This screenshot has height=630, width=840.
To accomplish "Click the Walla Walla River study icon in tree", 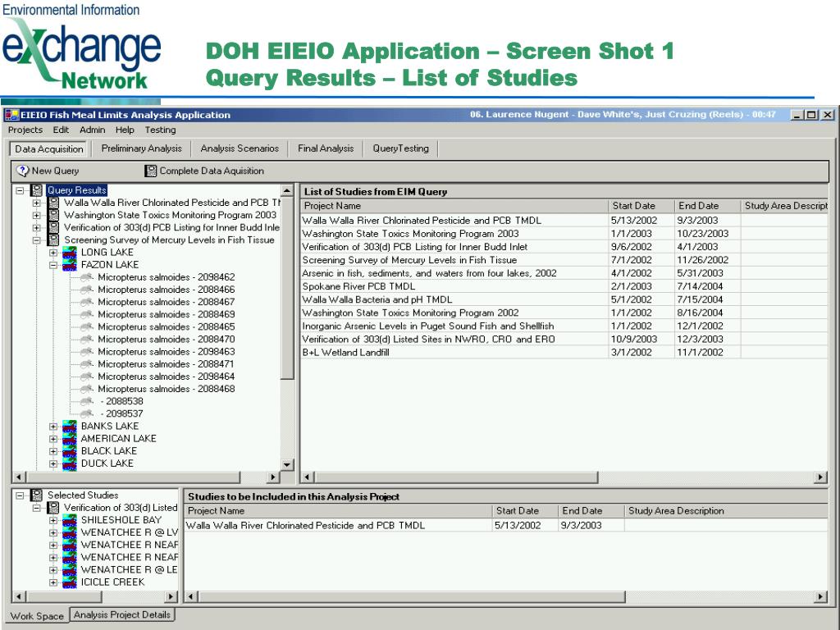I will click(x=53, y=203).
